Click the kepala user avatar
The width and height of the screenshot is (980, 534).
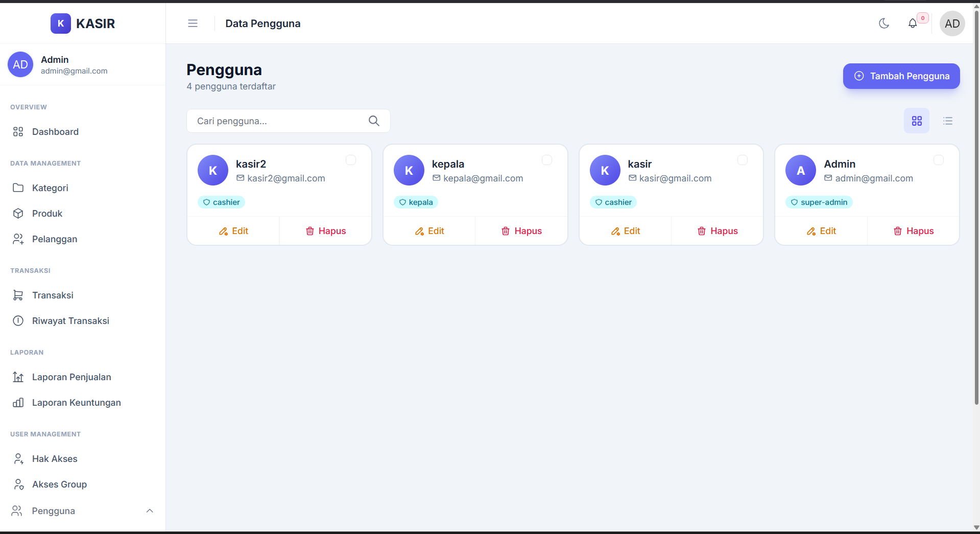pos(409,170)
